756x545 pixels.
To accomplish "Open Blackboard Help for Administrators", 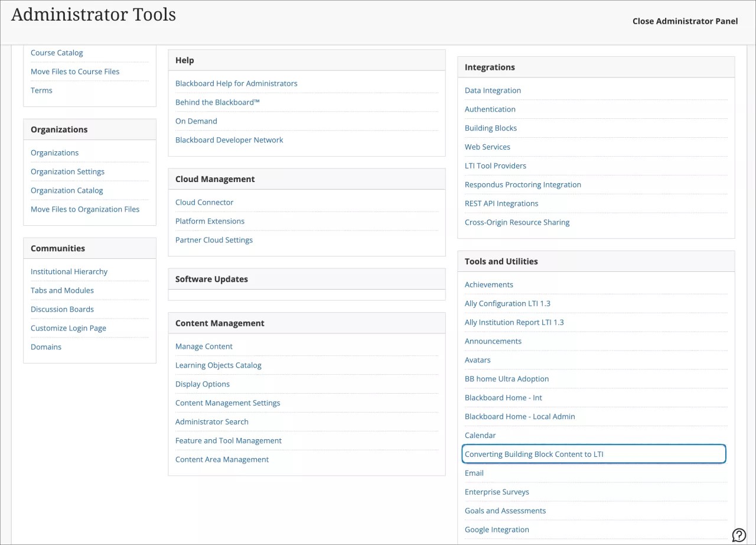I will pyautogui.click(x=236, y=83).
